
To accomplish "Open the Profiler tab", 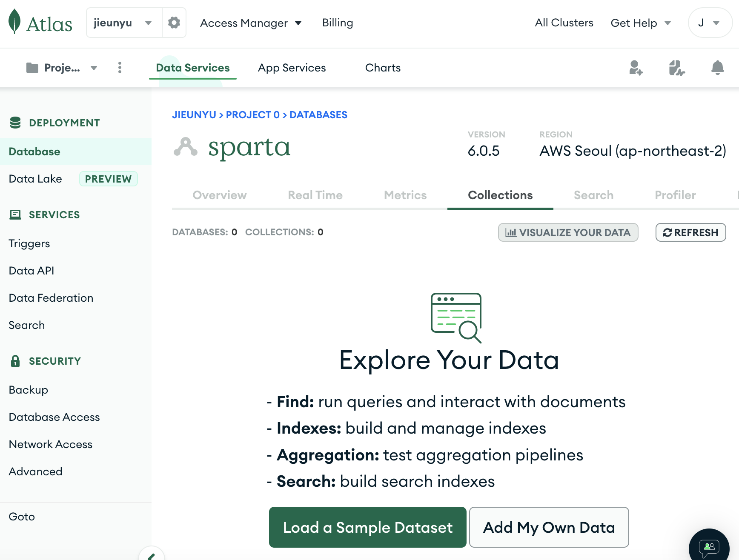I will 676,195.
